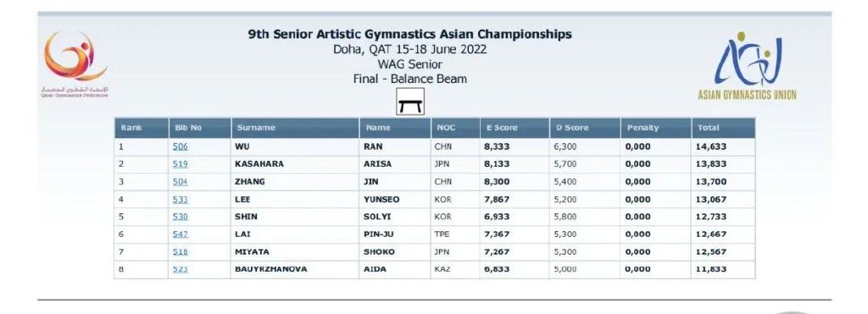Open bib number 504 link
Image resolution: width=868 pixels, height=314 pixels.
click(180, 182)
